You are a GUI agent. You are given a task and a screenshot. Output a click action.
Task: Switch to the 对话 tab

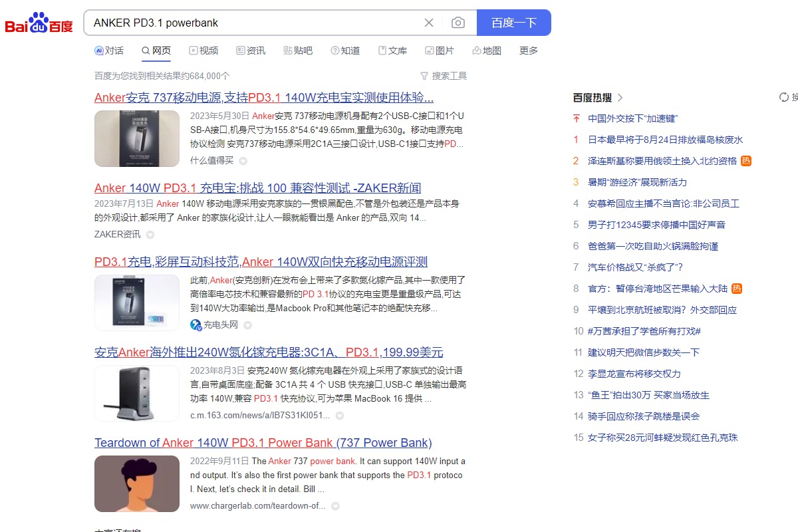pyautogui.click(x=109, y=51)
